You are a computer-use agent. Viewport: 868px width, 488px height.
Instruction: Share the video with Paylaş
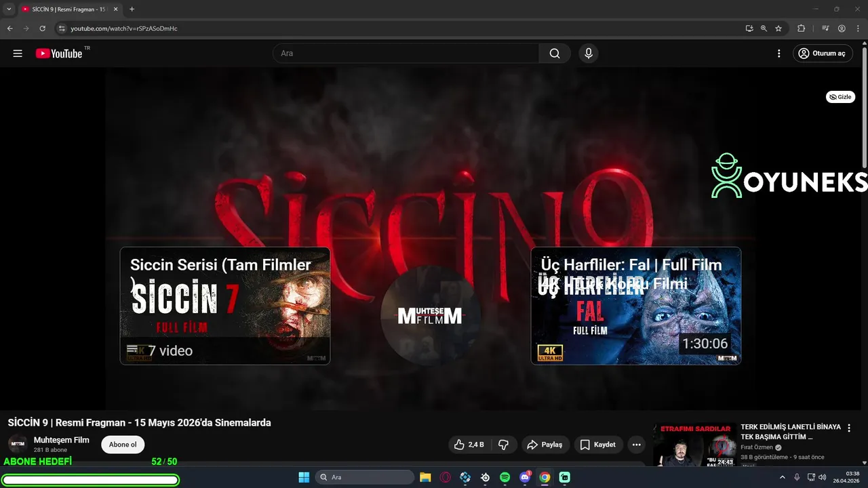[545, 445]
